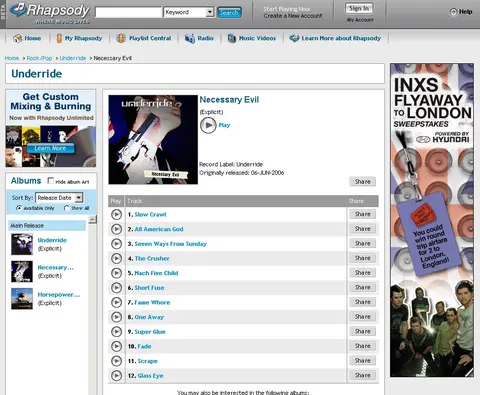Play track 5 Mach Five Child

116,273
